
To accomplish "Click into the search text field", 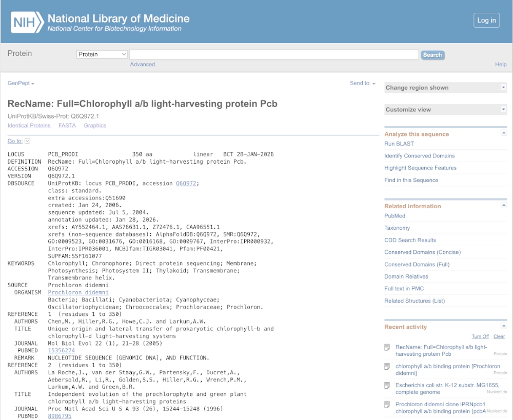I will tap(273, 54).
